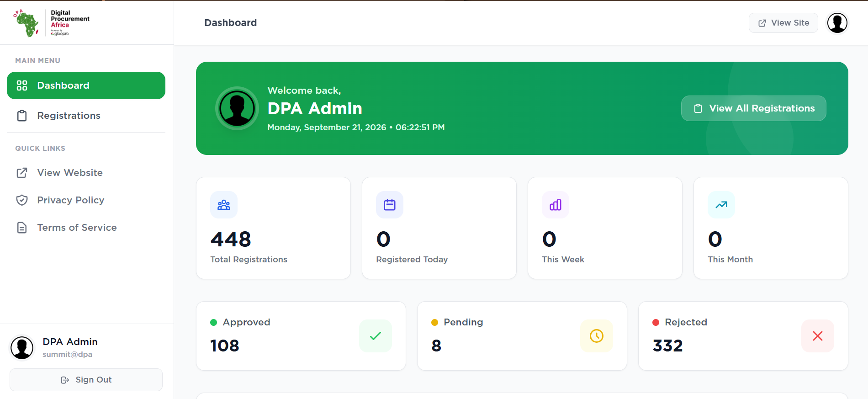
Task: Click the DPA Admin avatar in the sidebar footer
Action: coord(22,348)
